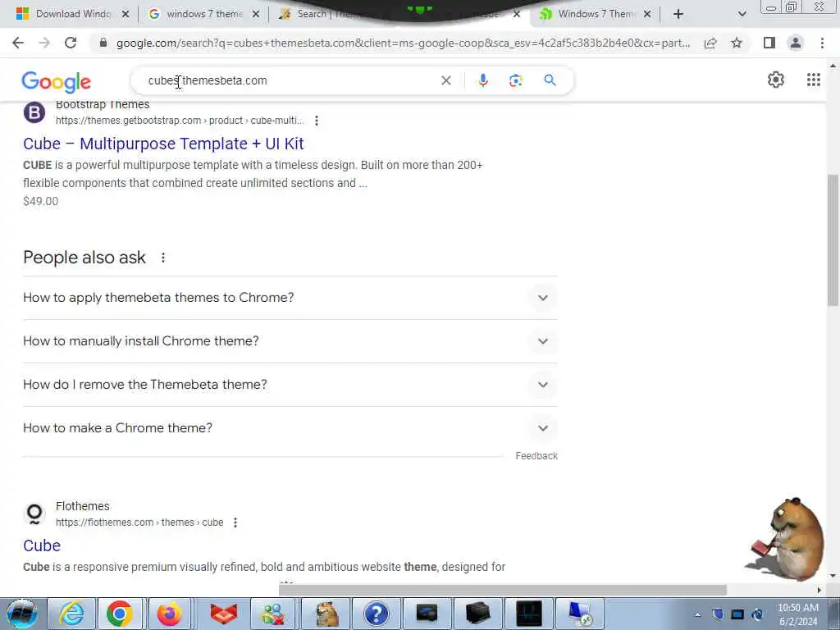Click the Bootstrap Themes favicon
Image resolution: width=840 pixels, height=630 pixels.
click(x=34, y=112)
